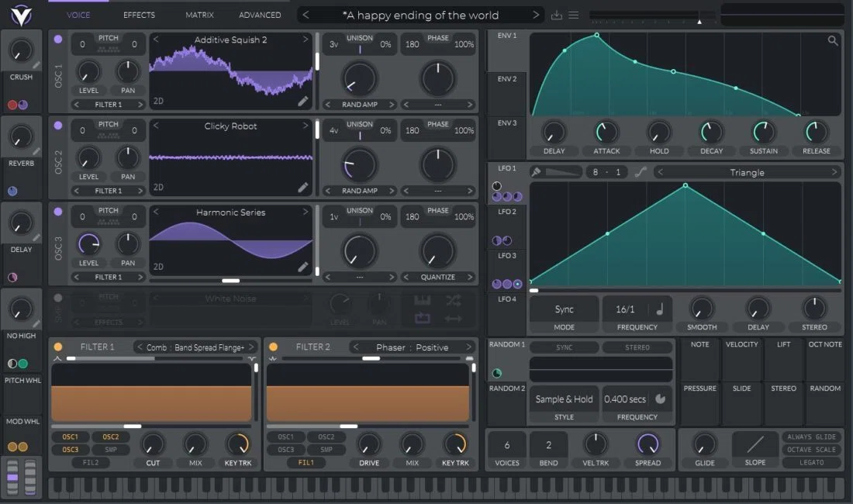
Task: Click the LFO 1 modulation source circle
Action: point(496,186)
